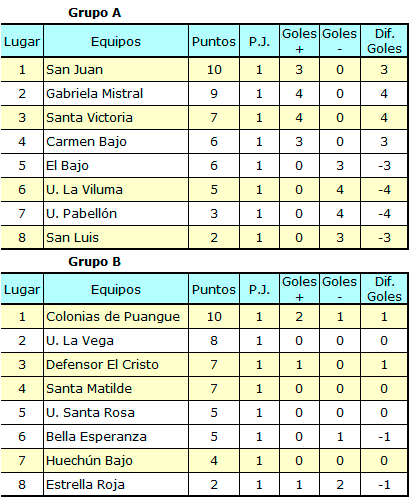Screen dimensions: 409x497
Task: Click U. La Vega team name
Action: click(80, 341)
